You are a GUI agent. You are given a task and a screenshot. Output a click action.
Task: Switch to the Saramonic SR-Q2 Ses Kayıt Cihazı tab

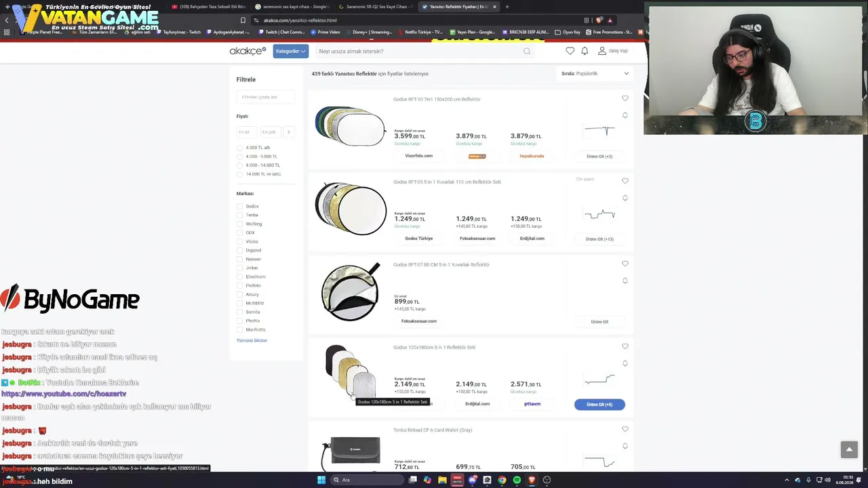(x=375, y=7)
